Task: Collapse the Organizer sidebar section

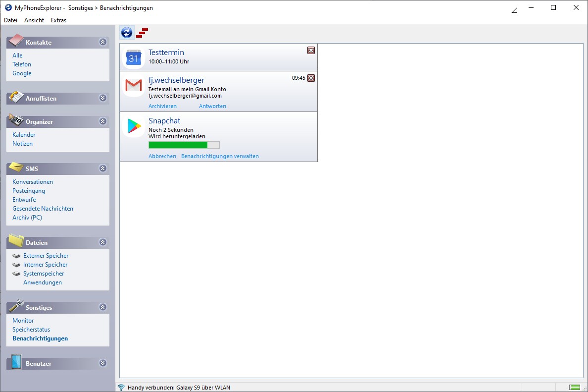Action: [103, 121]
